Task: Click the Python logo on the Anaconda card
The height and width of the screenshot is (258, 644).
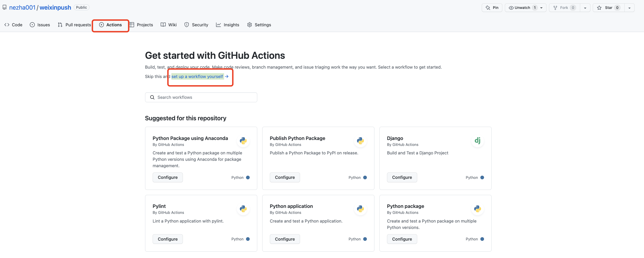Action: point(243,141)
